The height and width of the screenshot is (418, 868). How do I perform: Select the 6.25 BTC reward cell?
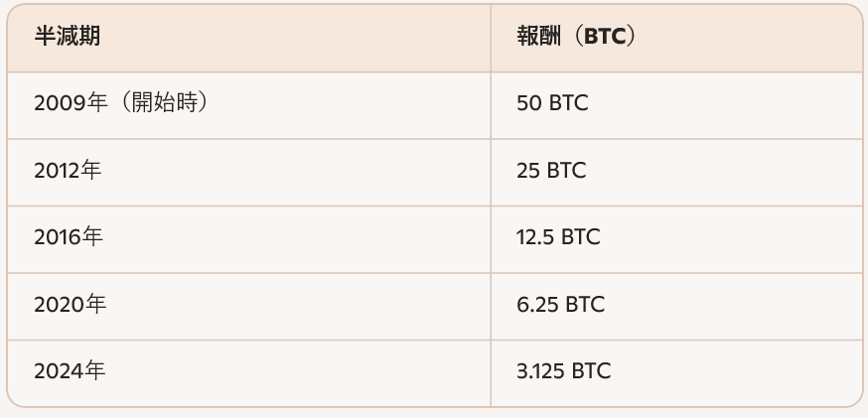click(560, 305)
